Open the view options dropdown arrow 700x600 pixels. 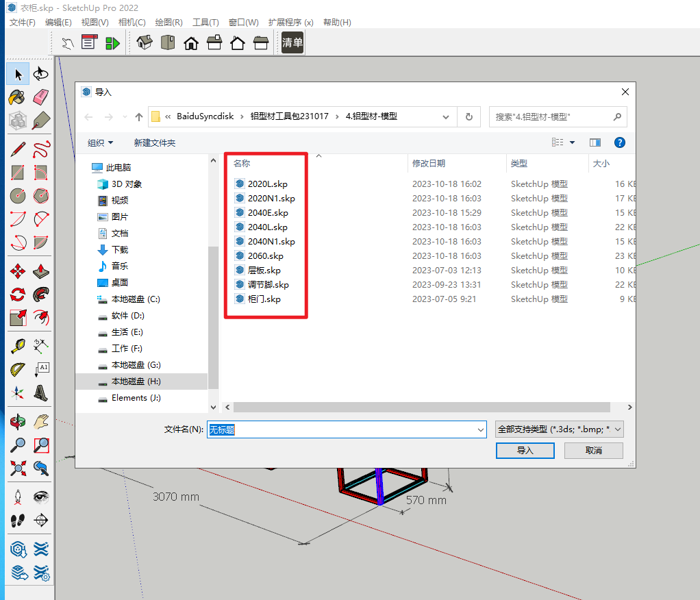coord(573,142)
